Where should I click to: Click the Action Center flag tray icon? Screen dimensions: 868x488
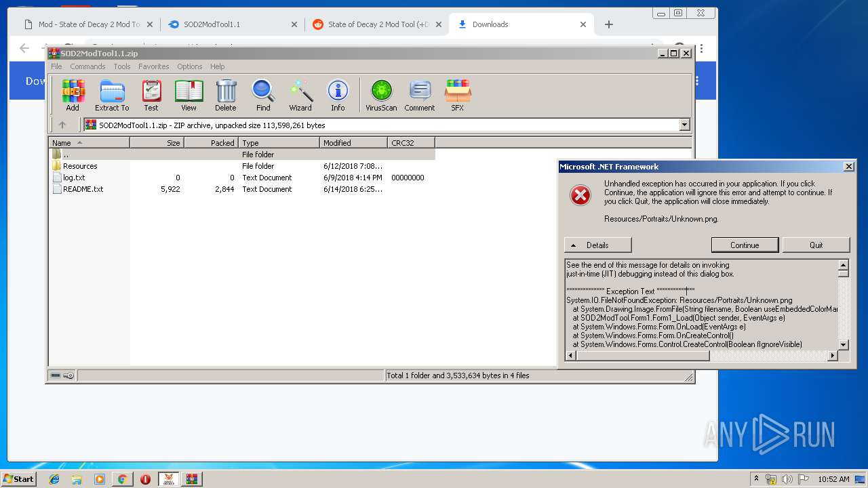[x=803, y=479]
